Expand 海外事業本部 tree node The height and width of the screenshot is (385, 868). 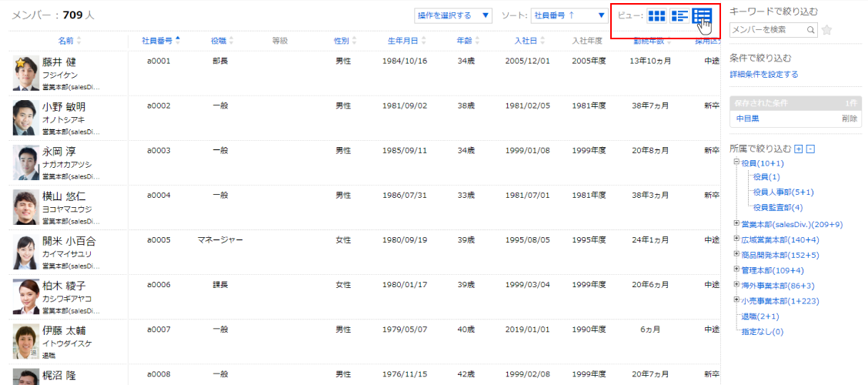click(x=737, y=285)
